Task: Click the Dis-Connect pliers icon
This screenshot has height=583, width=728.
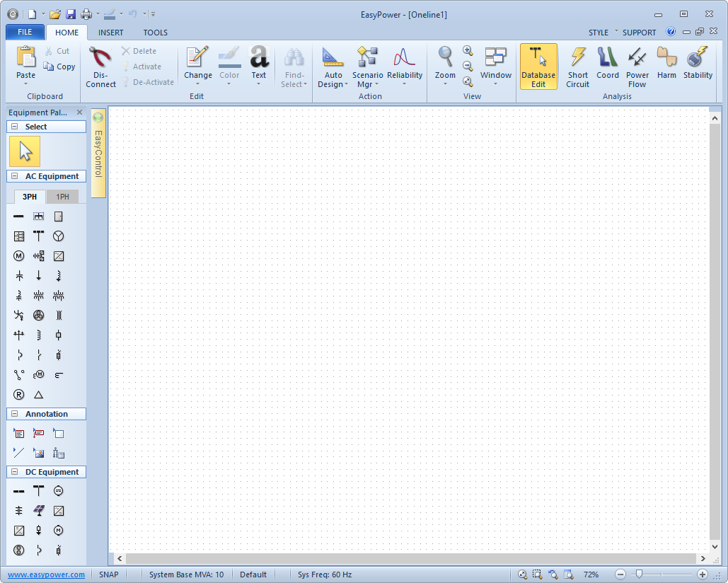Action: click(x=100, y=66)
